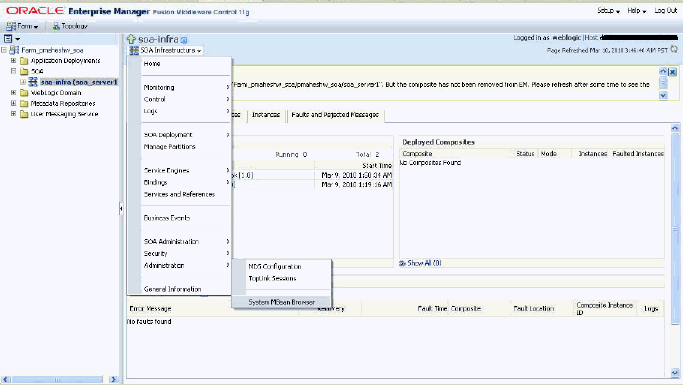Click the Topology icon in toolbar

point(56,26)
